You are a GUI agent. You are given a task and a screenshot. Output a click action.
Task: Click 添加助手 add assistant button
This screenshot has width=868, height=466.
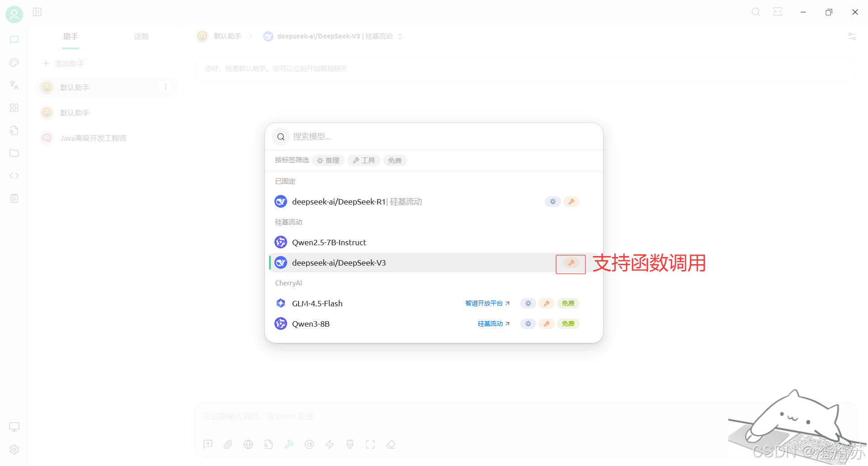click(x=64, y=63)
